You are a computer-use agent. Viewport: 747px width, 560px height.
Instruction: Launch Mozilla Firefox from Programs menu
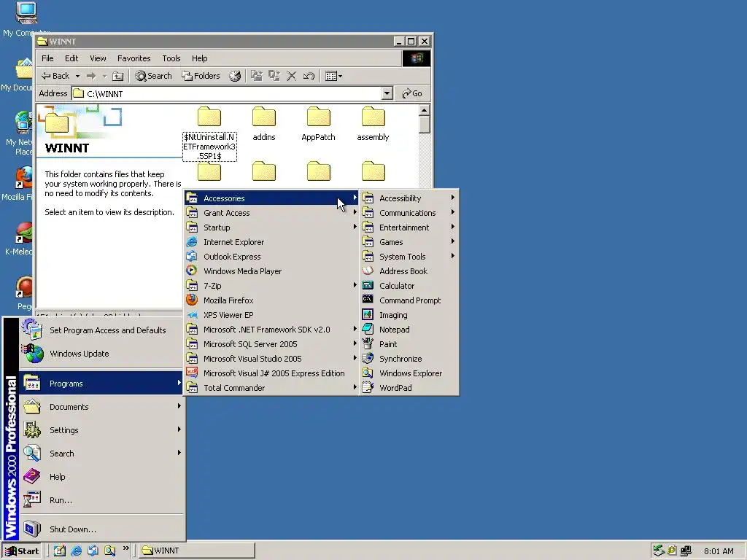[x=271, y=300]
